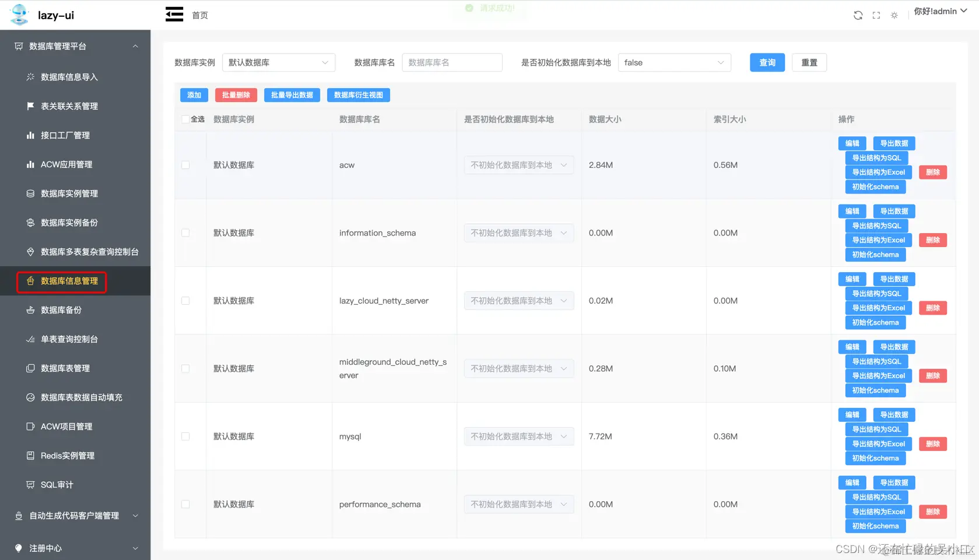Click the icon beside ACW项目管理
Image resolution: width=979 pixels, height=560 pixels.
[x=30, y=427]
